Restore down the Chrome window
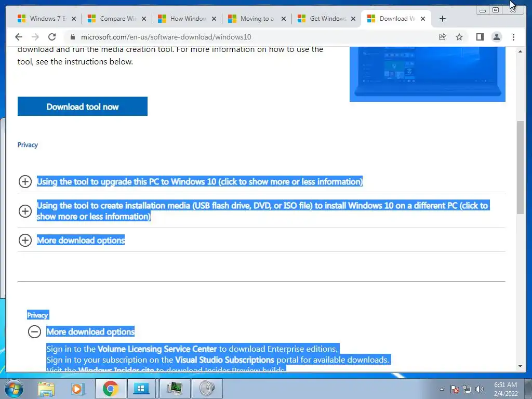This screenshot has width=532, height=399. pos(496,10)
